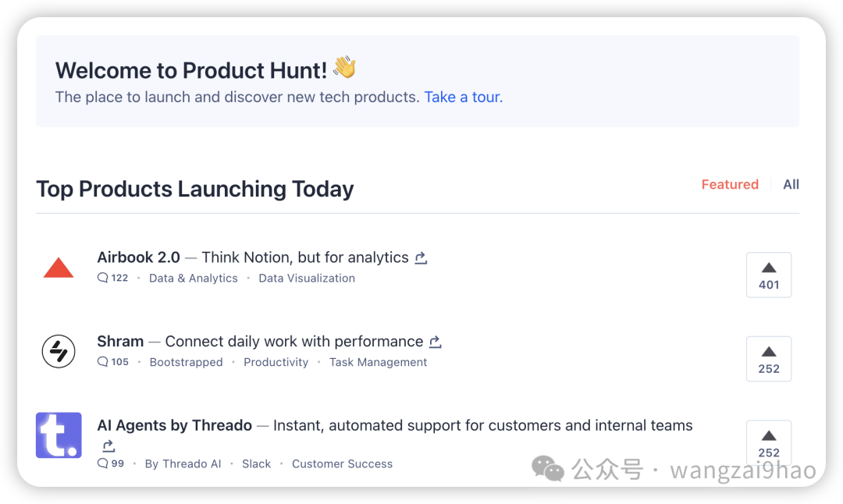Open the 105 comments icon for Shram
Screen dimensions: 843x504
coord(103,361)
